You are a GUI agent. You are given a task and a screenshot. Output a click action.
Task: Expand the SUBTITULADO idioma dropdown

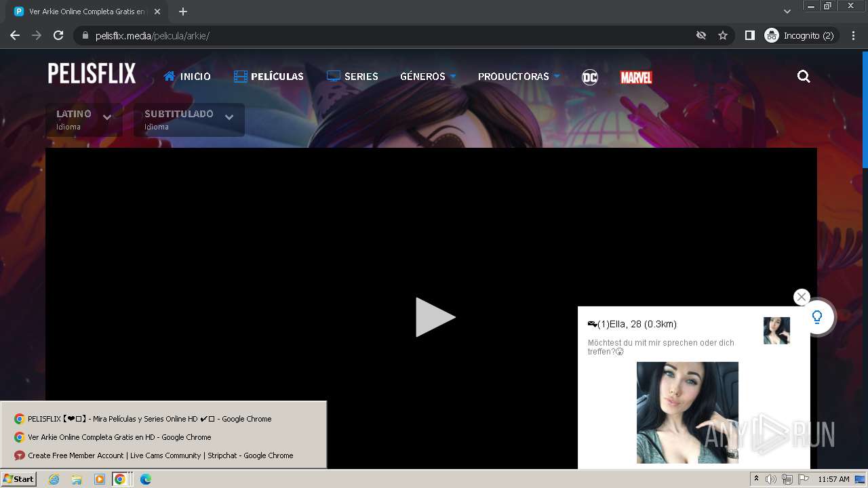click(x=189, y=119)
